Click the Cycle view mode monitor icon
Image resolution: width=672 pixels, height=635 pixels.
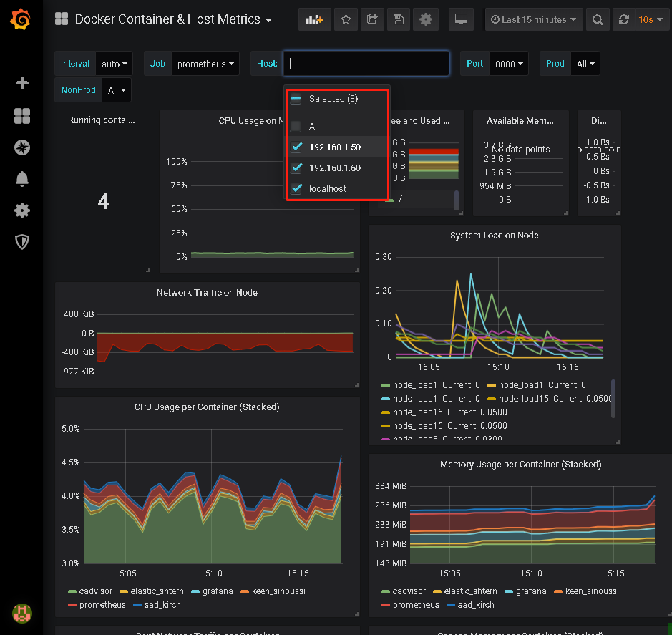point(461,19)
